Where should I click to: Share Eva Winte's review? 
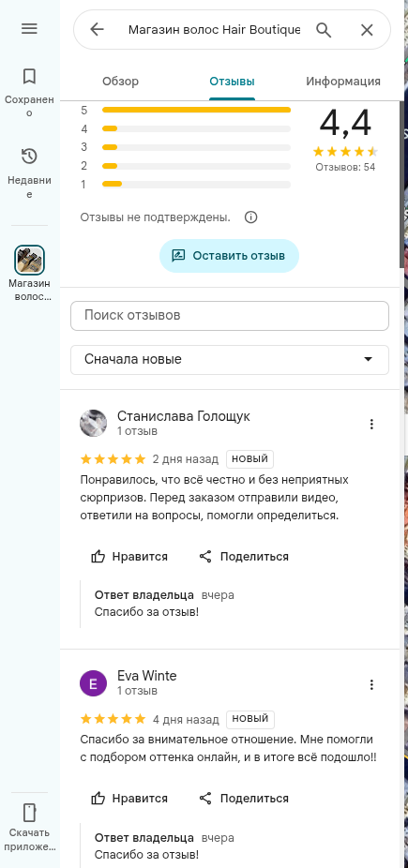click(x=244, y=799)
